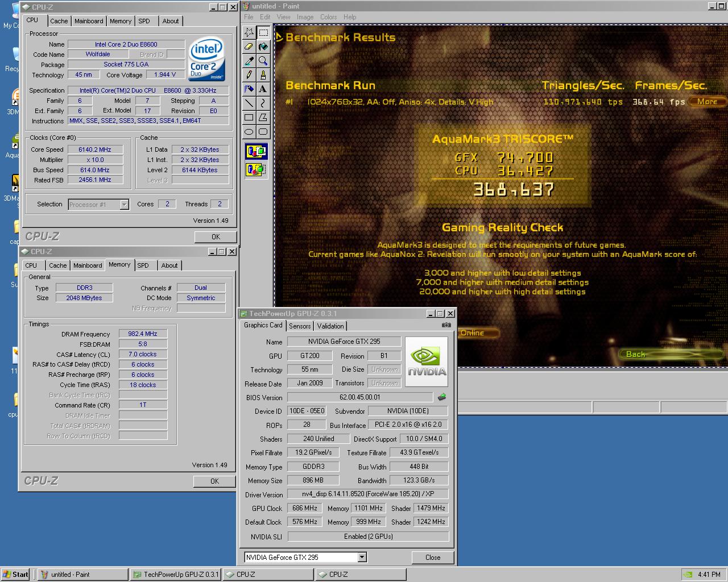Choose the Line tool in Paint

[249, 103]
